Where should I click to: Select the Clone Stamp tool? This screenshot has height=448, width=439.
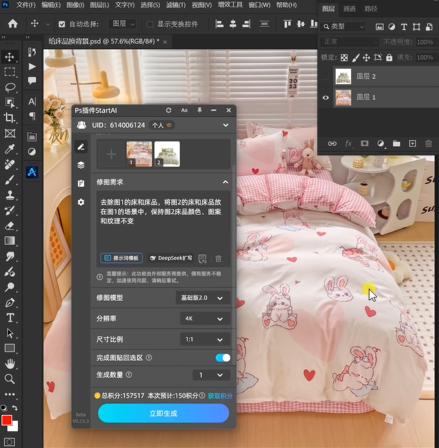[10, 195]
